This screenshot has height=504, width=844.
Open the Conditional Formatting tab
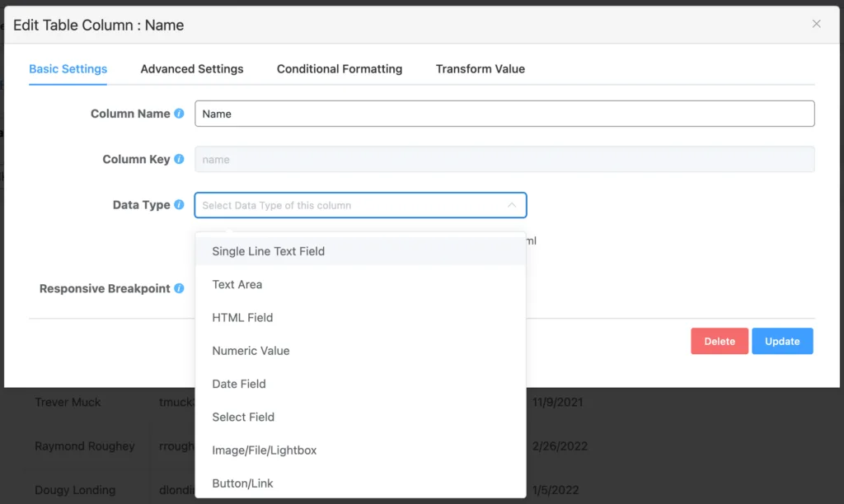(x=340, y=69)
